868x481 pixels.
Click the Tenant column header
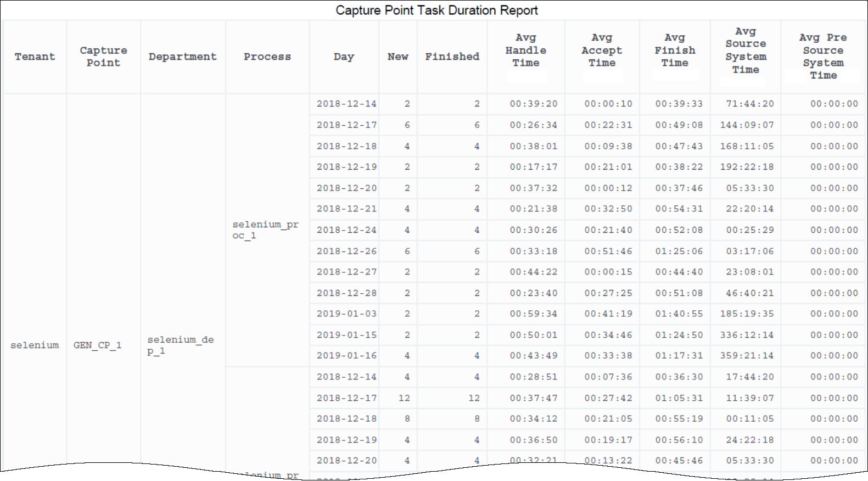click(35, 57)
